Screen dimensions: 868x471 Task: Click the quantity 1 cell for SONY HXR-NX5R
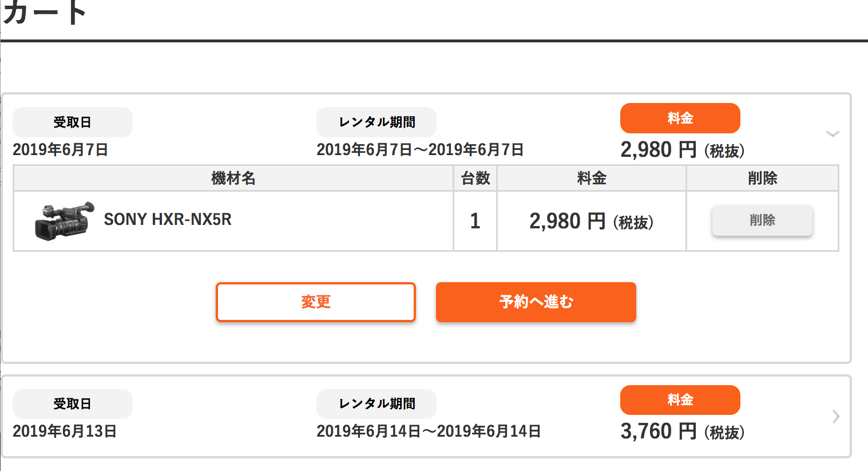coord(475,221)
